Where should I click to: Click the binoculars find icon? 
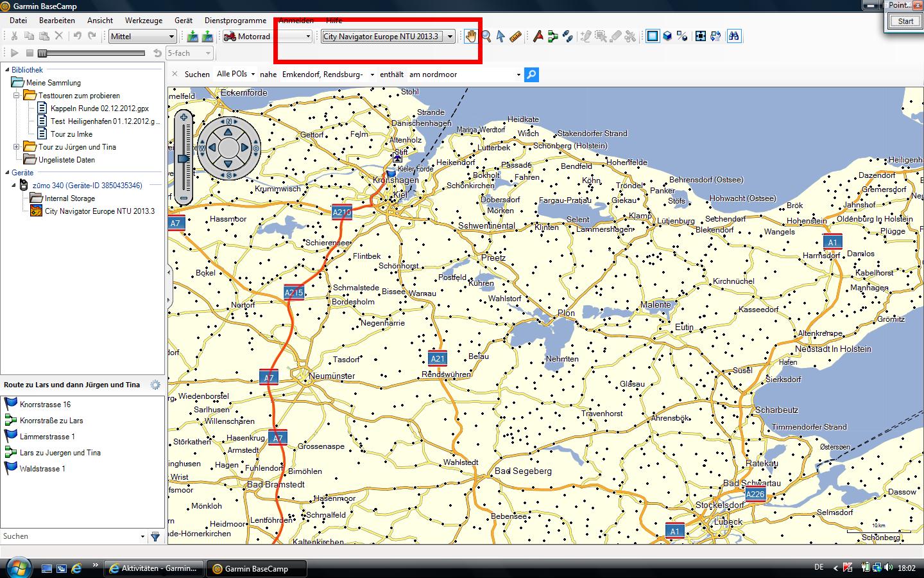(733, 37)
